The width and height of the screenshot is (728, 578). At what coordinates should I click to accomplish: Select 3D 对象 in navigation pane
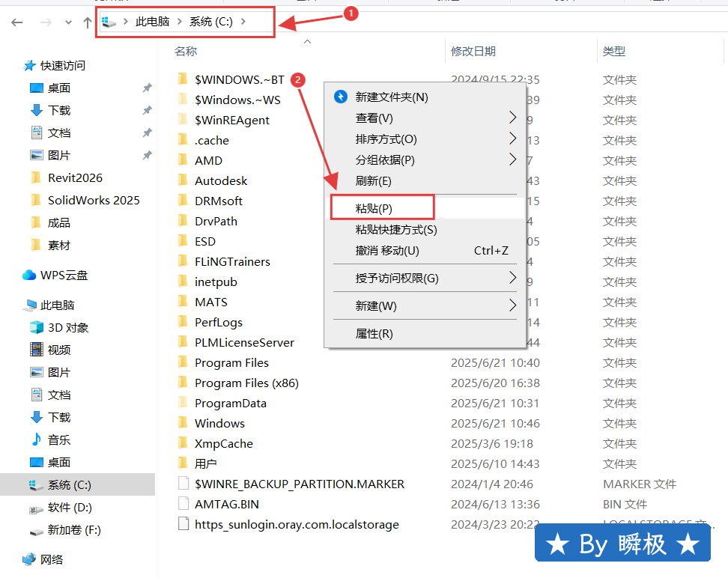click(67, 327)
